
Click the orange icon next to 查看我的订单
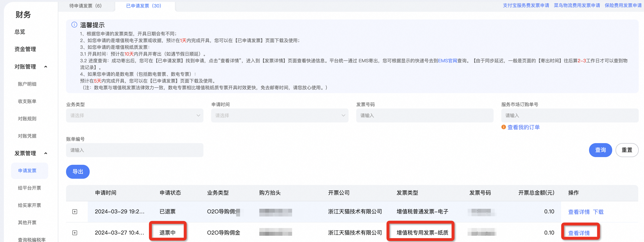pyautogui.click(x=503, y=127)
